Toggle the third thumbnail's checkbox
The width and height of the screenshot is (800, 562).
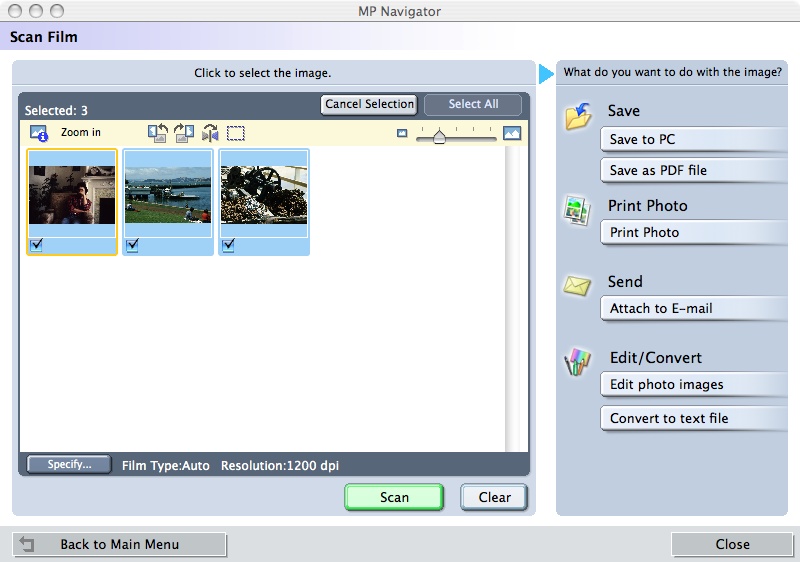tap(228, 245)
